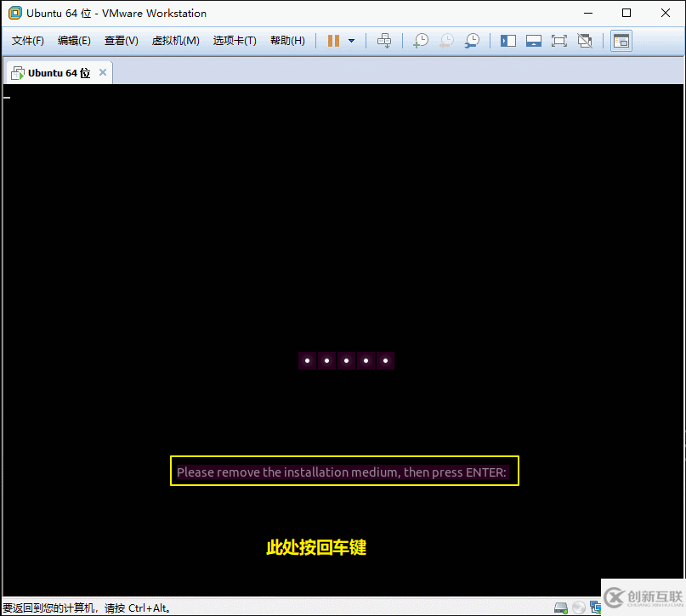Open the 虚拟机(M) menu

[175, 41]
